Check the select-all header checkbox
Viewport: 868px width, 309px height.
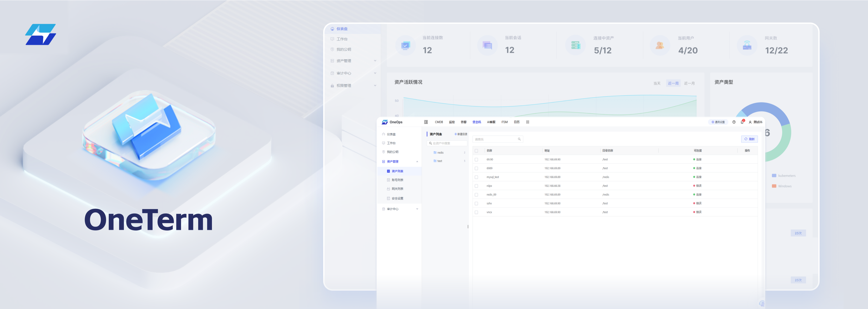477,151
